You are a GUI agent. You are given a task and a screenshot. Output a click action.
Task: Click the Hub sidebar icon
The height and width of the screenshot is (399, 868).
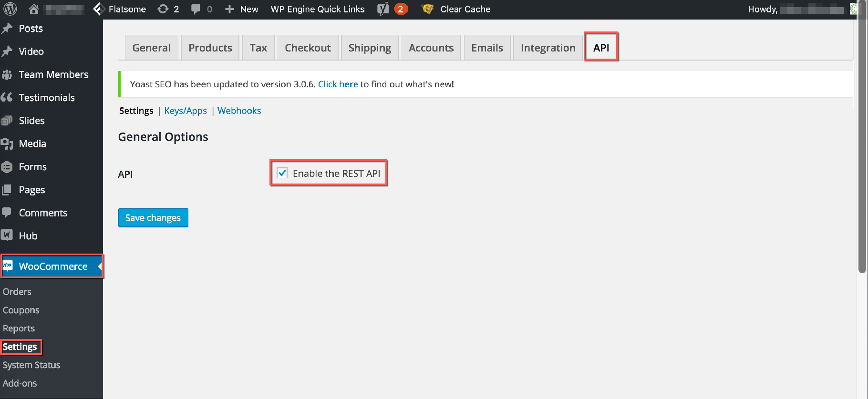(7, 235)
